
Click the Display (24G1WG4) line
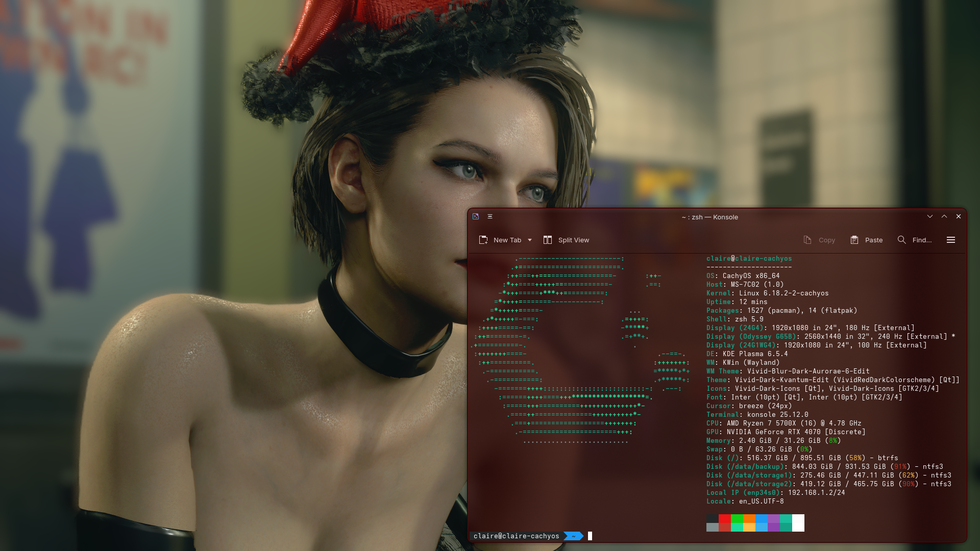pyautogui.click(x=817, y=345)
